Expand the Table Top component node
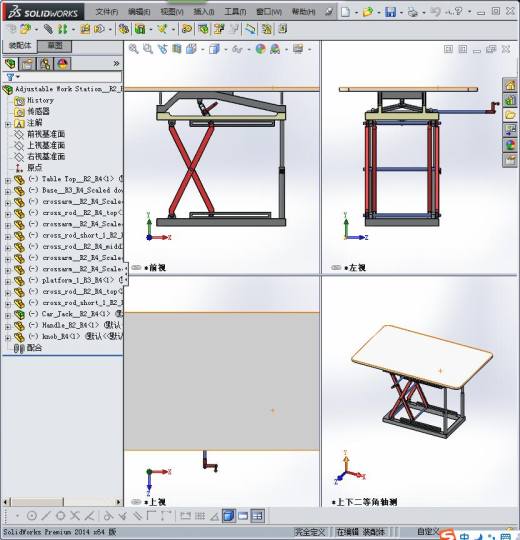Image resolution: width=520 pixels, height=540 pixels. coord(8,180)
